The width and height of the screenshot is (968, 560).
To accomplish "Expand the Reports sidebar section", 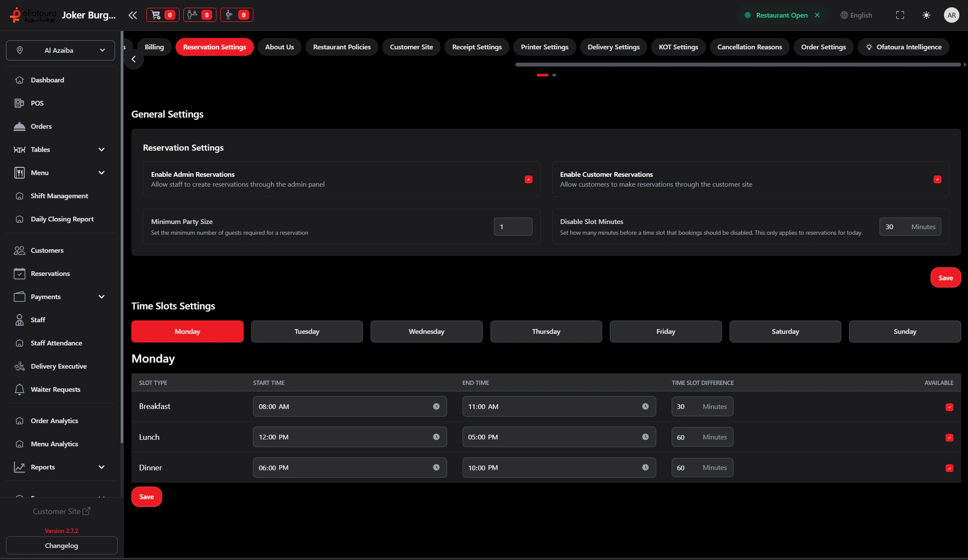I will [x=101, y=467].
